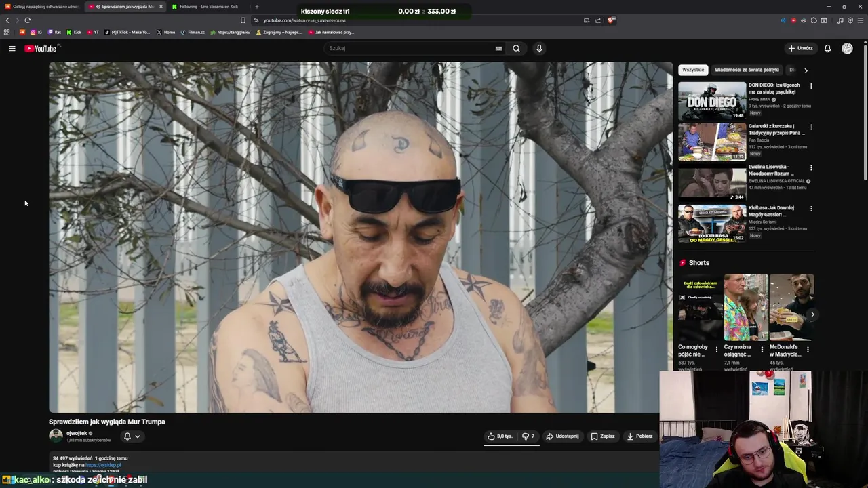The height and width of the screenshot is (488, 868).
Task: Open YouTube notifications bell
Action: click(x=827, y=48)
